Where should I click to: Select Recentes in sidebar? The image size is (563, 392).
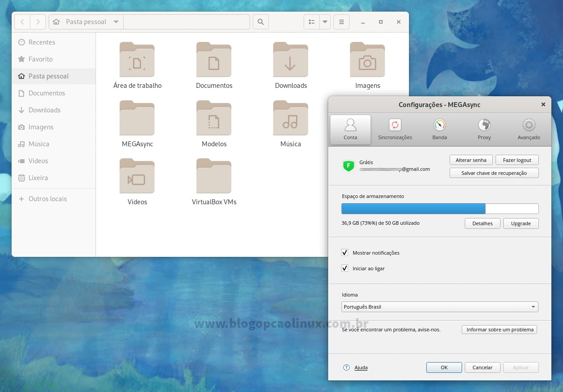pyautogui.click(x=54, y=42)
